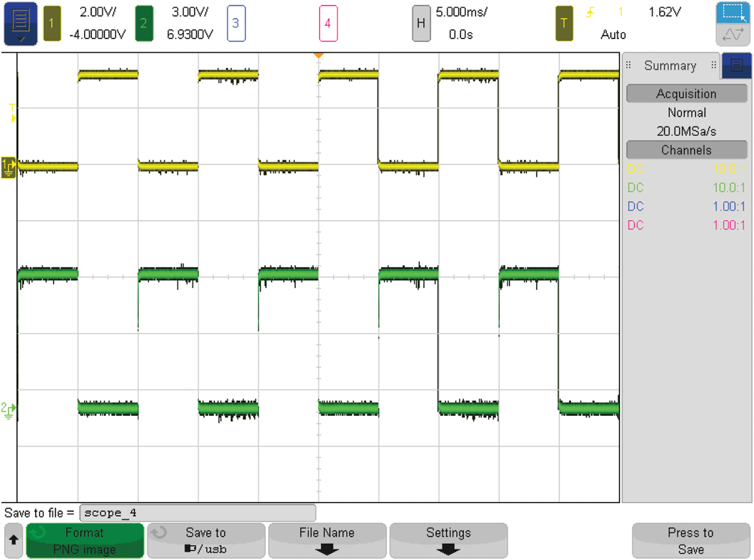The height and width of the screenshot is (560, 754).
Task: Go back using the up arrow button
Action: pos(14,540)
